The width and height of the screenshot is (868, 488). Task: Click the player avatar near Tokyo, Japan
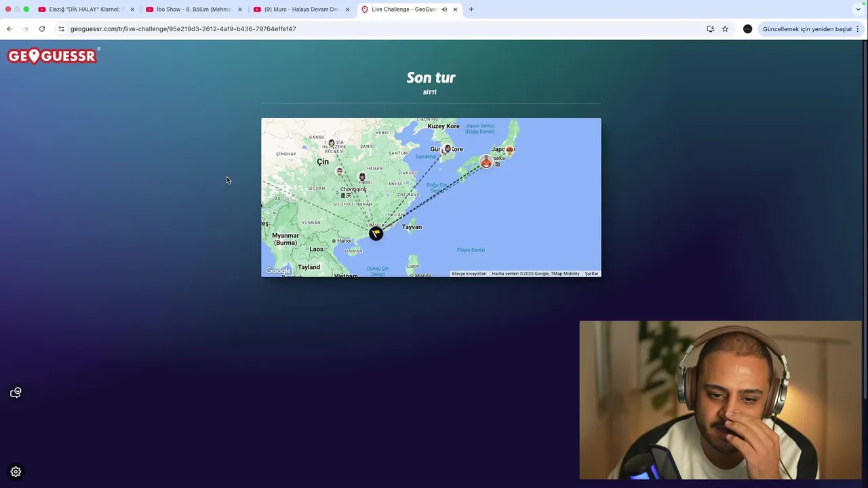[x=509, y=150]
